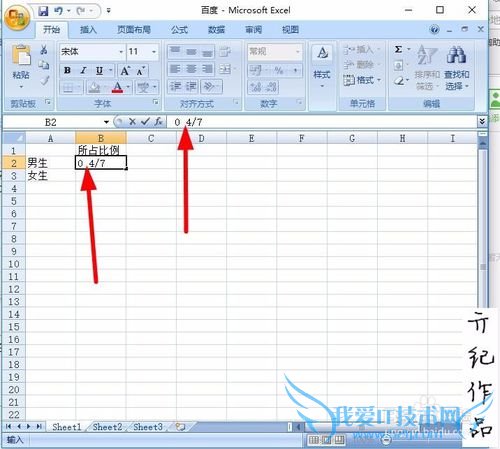The width and height of the screenshot is (500, 449).
Task: Toggle underline formatting
Action: (x=99, y=70)
